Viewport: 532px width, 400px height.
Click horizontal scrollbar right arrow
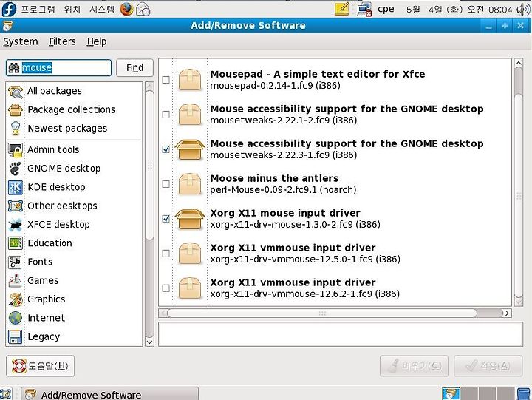pyautogui.click(x=507, y=313)
